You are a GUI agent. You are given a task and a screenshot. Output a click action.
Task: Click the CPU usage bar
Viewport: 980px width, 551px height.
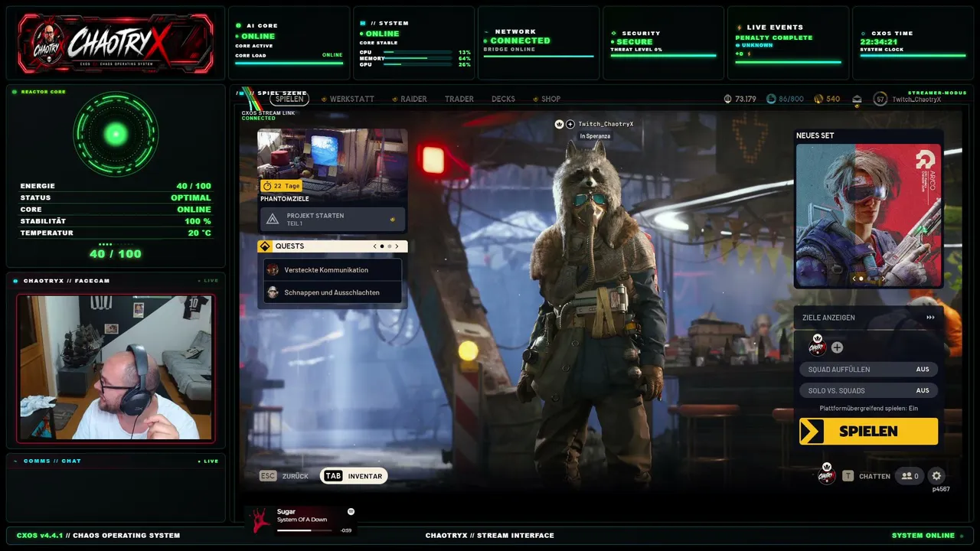[x=417, y=53]
